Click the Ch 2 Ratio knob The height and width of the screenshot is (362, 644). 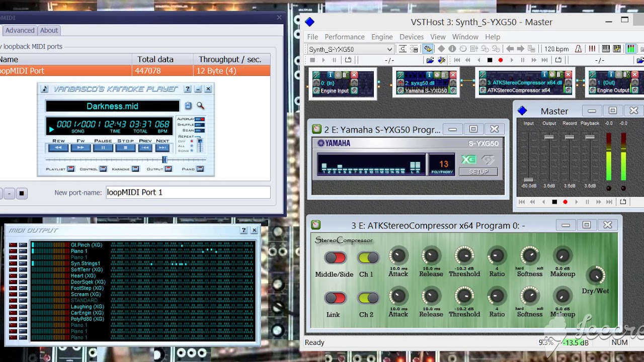[497, 296]
